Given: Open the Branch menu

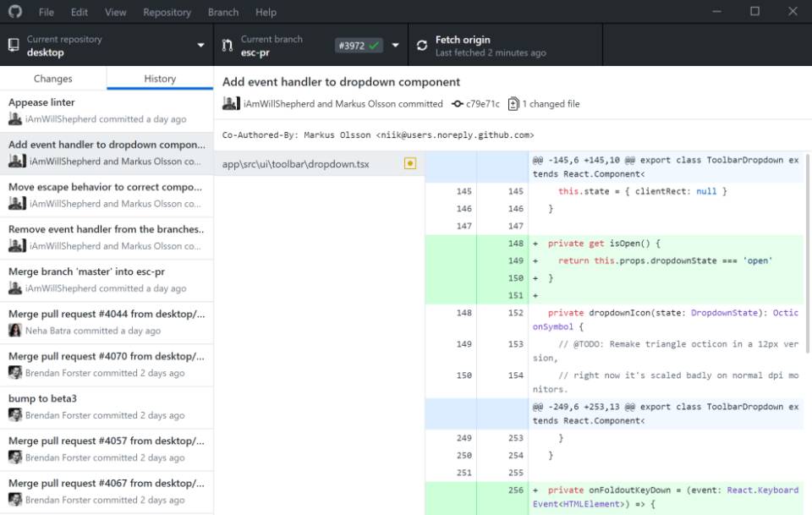Looking at the screenshot, I should [x=223, y=12].
